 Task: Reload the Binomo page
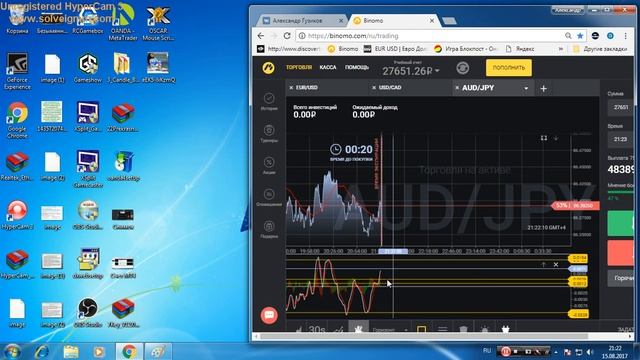point(287,36)
